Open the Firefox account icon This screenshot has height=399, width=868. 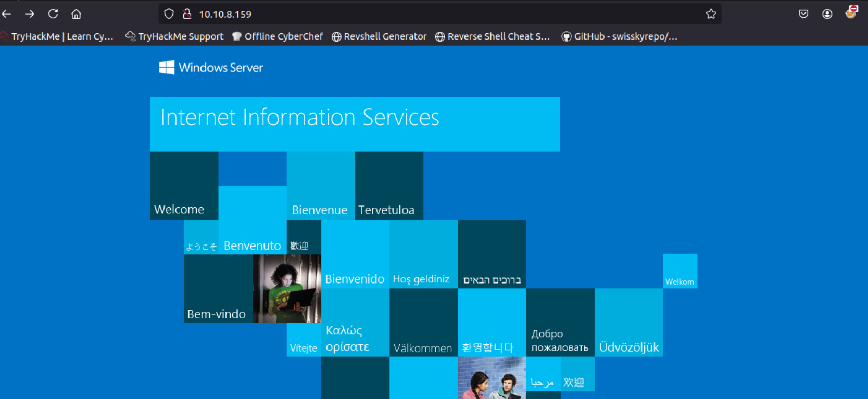(827, 14)
